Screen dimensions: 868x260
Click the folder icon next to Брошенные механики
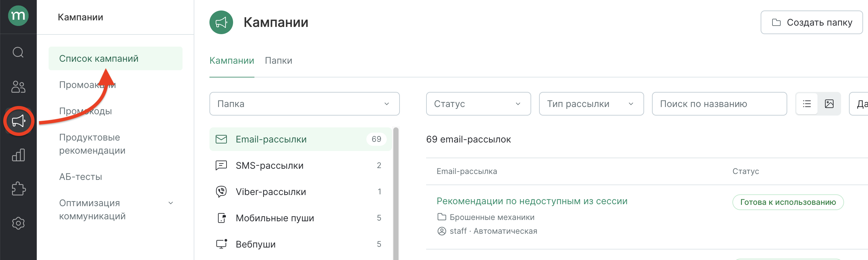[442, 217]
